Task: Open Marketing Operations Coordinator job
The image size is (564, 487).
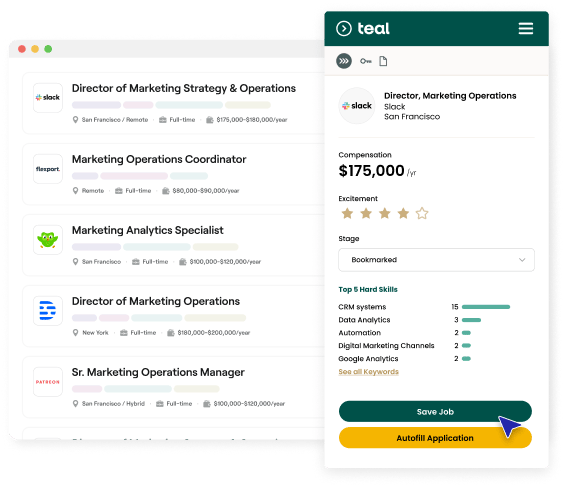Action: coord(159,159)
